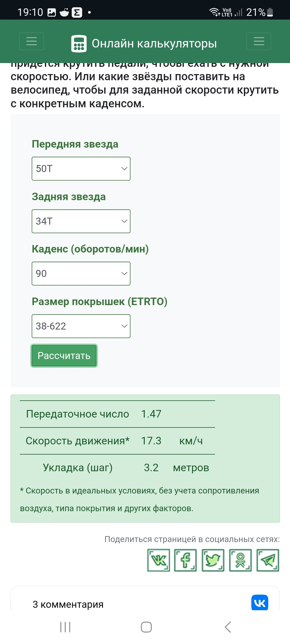Open the right hamburger menu
This screenshot has height=644, width=290.
[x=259, y=41]
